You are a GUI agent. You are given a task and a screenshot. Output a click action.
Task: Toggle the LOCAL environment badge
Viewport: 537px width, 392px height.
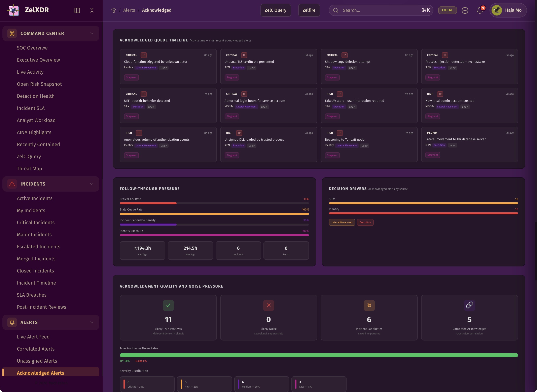click(x=447, y=10)
